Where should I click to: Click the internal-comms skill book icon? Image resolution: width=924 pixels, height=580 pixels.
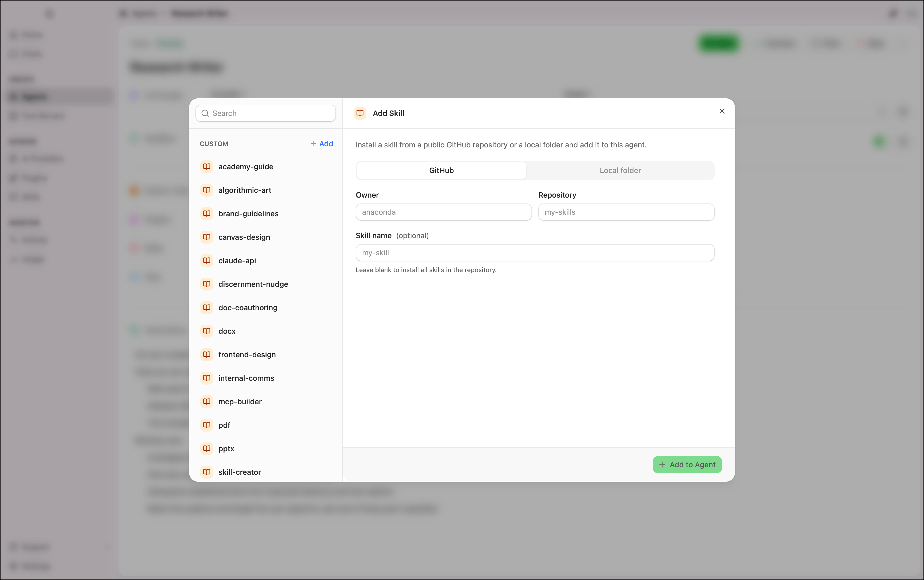coord(206,378)
